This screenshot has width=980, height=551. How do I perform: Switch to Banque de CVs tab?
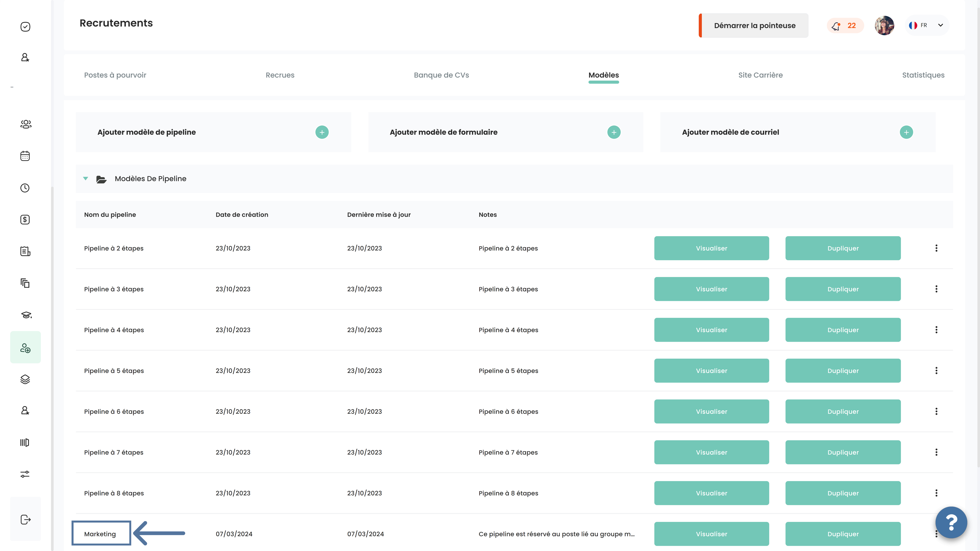[441, 75]
